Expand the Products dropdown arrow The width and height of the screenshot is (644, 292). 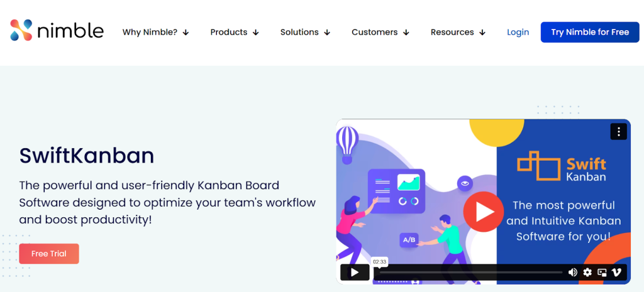255,33
